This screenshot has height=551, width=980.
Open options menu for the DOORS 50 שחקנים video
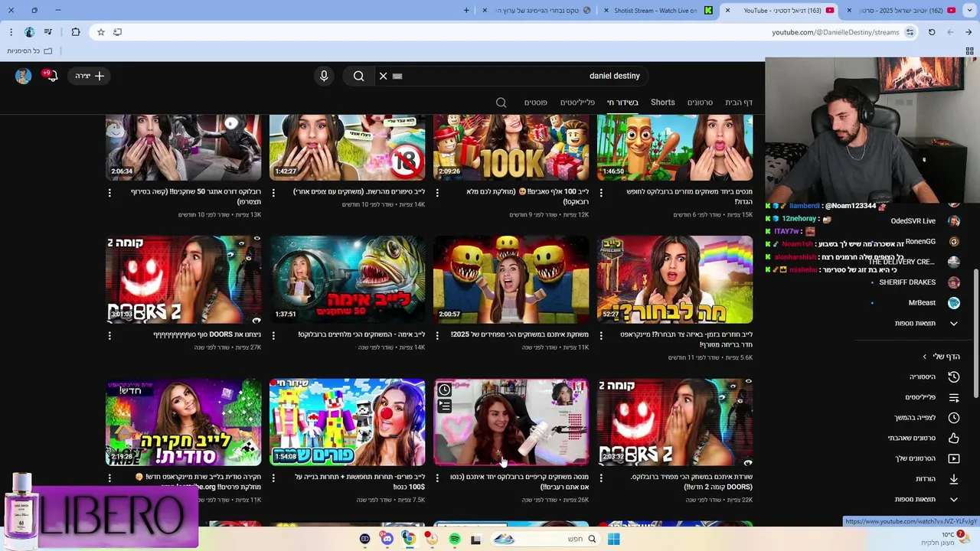click(109, 193)
